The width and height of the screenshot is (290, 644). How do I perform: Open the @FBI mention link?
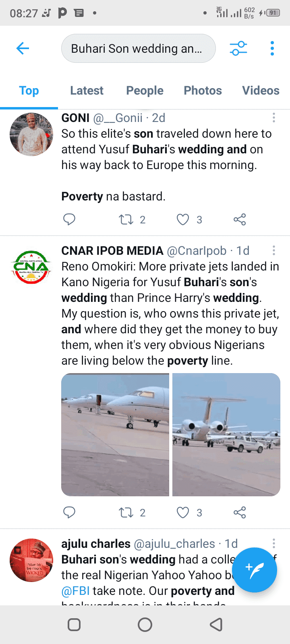pyautogui.click(x=75, y=591)
